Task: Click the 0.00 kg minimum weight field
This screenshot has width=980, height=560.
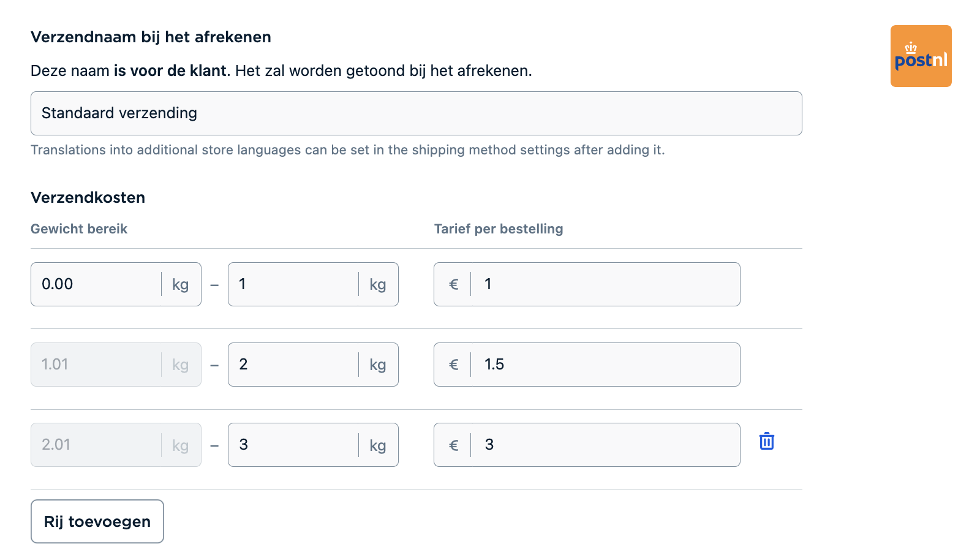Action: (x=95, y=284)
